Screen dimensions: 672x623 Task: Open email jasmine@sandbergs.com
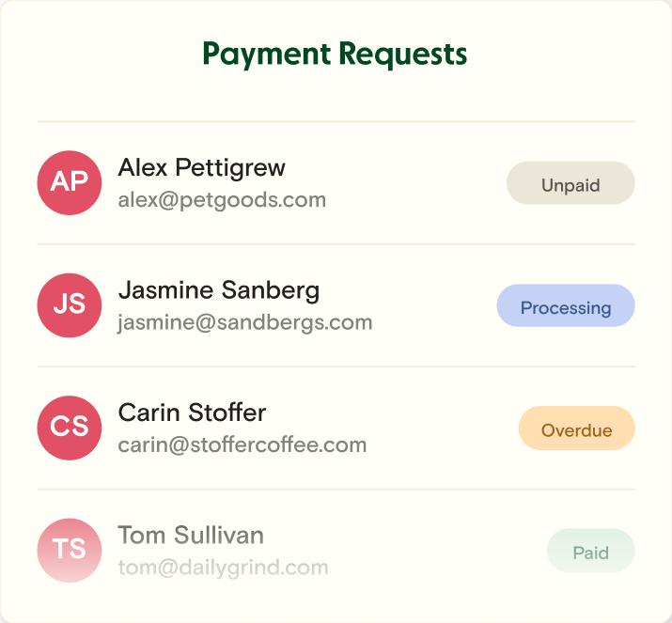[x=245, y=322]
